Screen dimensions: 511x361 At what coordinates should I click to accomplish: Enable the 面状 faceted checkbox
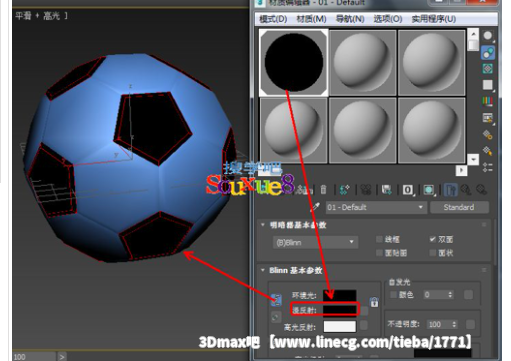[433, 253]
